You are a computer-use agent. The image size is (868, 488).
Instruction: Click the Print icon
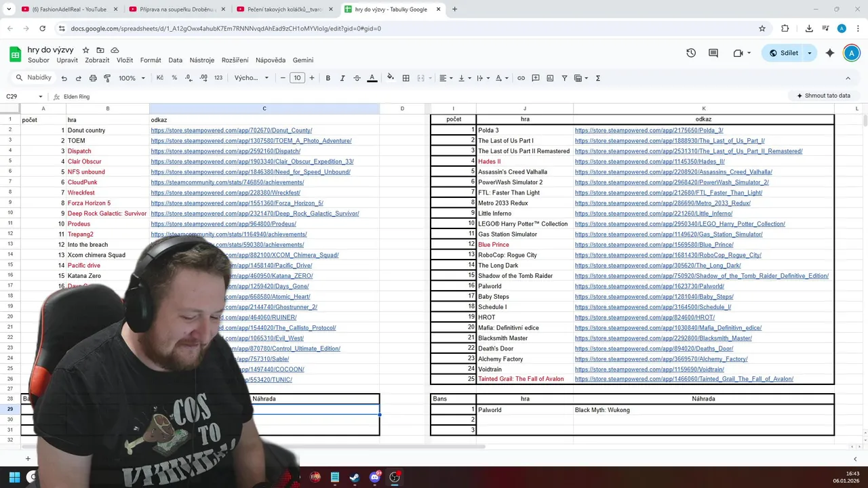point(93,78)
